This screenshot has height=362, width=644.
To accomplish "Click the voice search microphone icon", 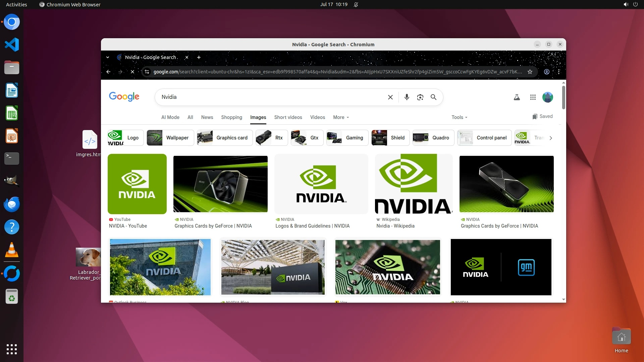I will click(x=407, y=97).
